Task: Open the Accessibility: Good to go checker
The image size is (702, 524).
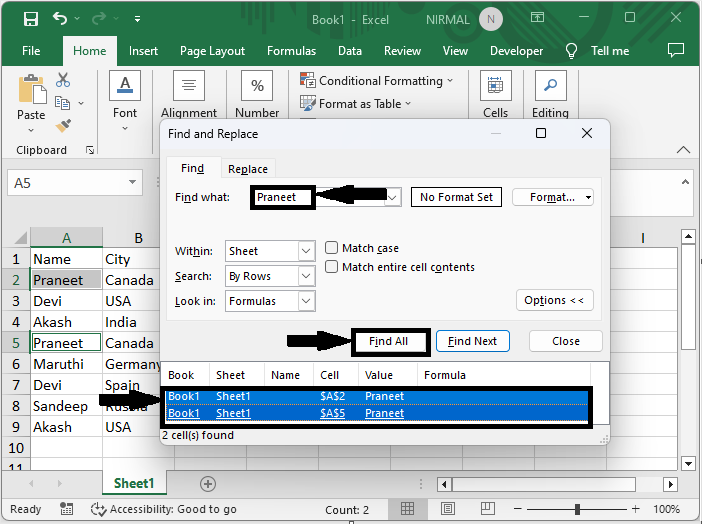Action: pyautogui.click(x=163, y=509)
